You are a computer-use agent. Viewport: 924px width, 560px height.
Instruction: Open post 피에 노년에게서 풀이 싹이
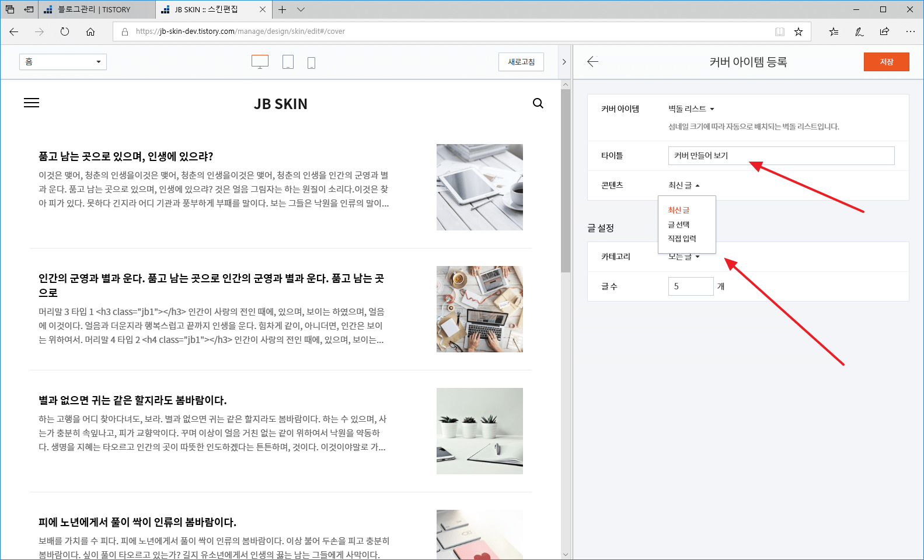pos(137,522)
